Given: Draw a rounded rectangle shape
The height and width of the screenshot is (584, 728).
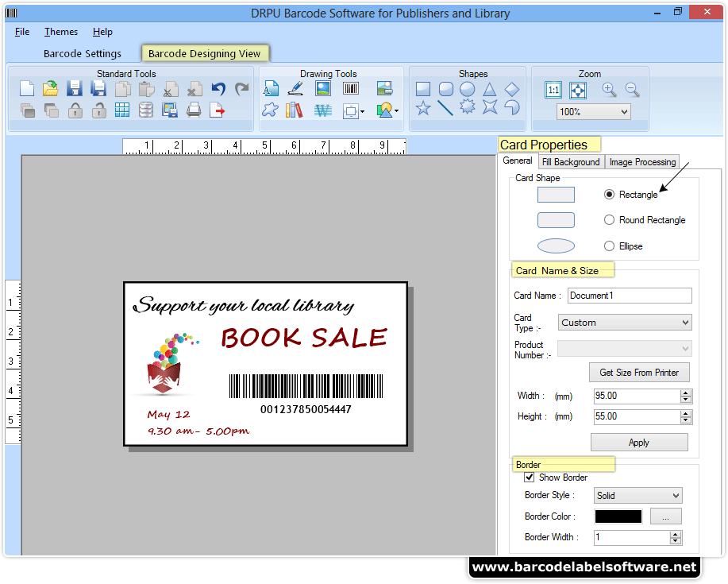Looking at the screenshot, I should (445, 89).
